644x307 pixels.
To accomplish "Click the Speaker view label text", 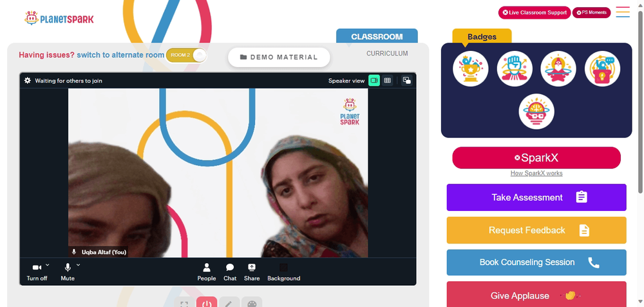I will pyautogui.click(x=346, y=81).
